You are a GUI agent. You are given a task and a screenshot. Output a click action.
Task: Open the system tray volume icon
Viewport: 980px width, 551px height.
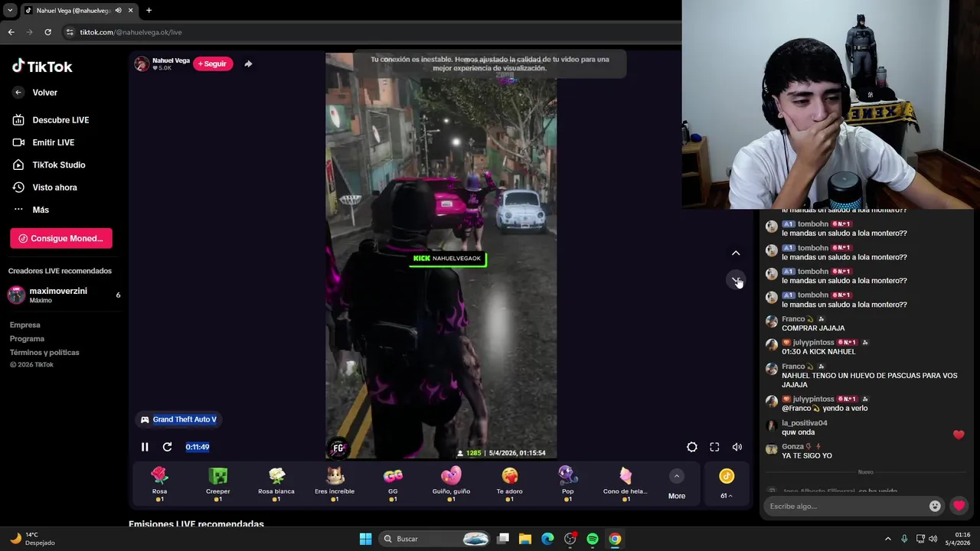[933, 539]
